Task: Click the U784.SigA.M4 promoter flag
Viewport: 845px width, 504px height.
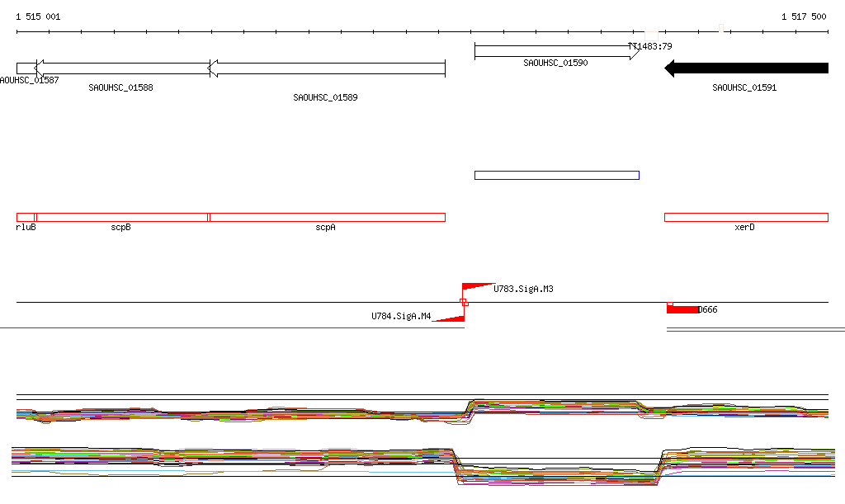Action: click(450, 318)
